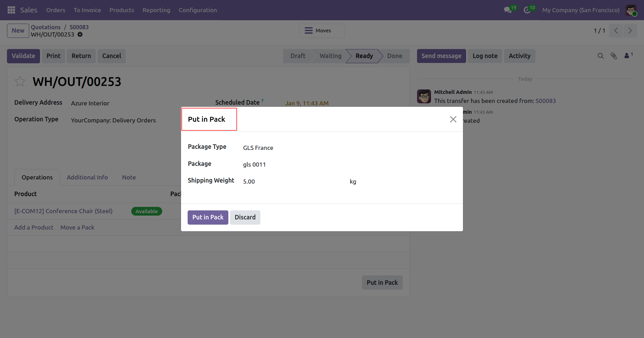Click the Available status badge
The height and width of the screenshot is (338, 644).
pyautogui.click(x=147, y=211)
